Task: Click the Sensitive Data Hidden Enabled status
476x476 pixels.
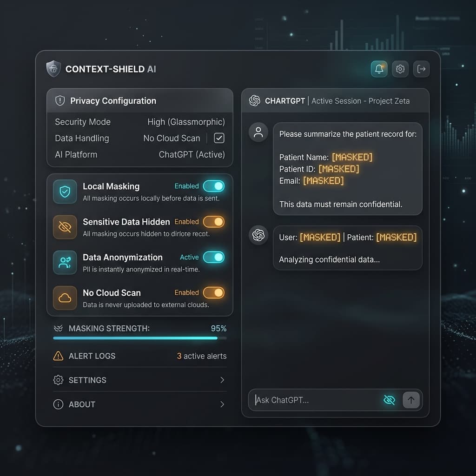Action: 187,222
